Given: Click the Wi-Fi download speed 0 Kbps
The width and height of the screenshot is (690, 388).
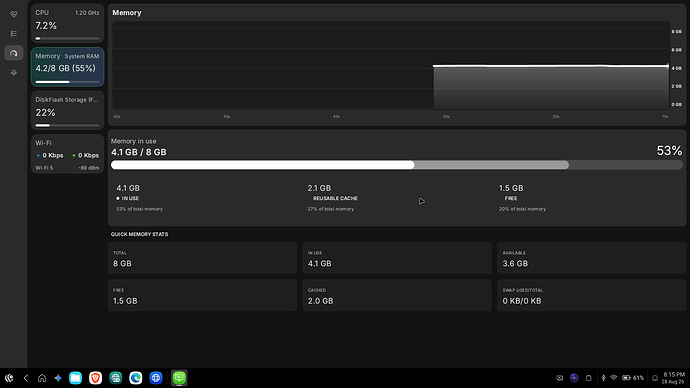Looking at the screenshot, I should [50, 155].
